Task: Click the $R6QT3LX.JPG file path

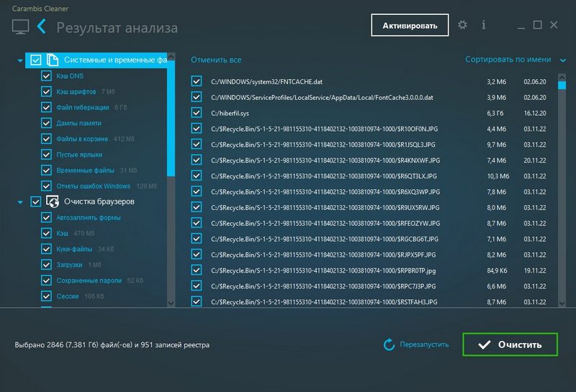Action: click(x=323, y=176)
